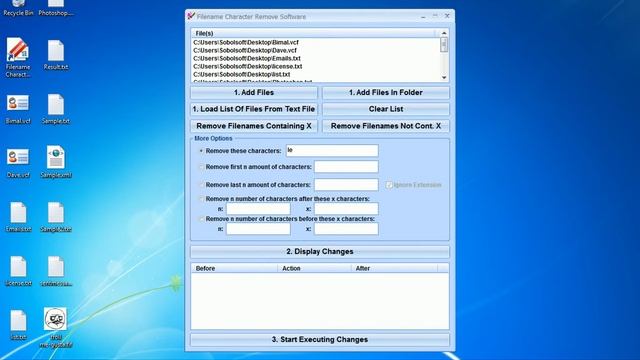
Task: Click '3. Start Executing Changes' button
Action: [320, 340]
